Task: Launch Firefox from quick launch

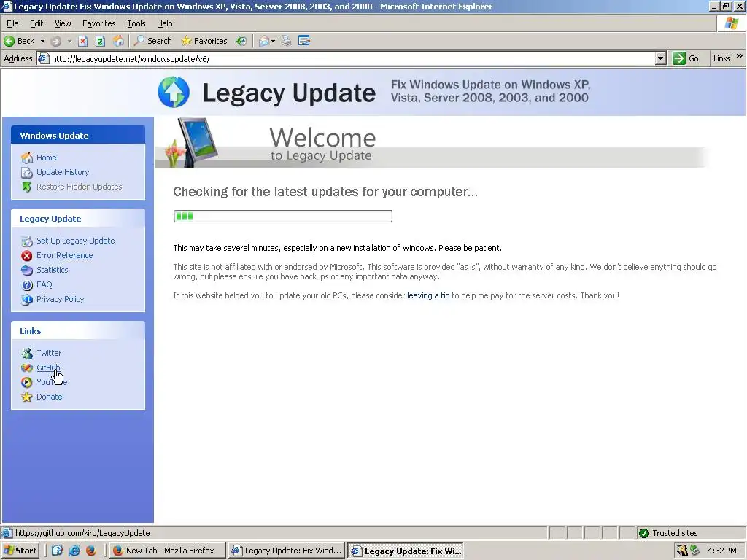Action: pos(91,551)
